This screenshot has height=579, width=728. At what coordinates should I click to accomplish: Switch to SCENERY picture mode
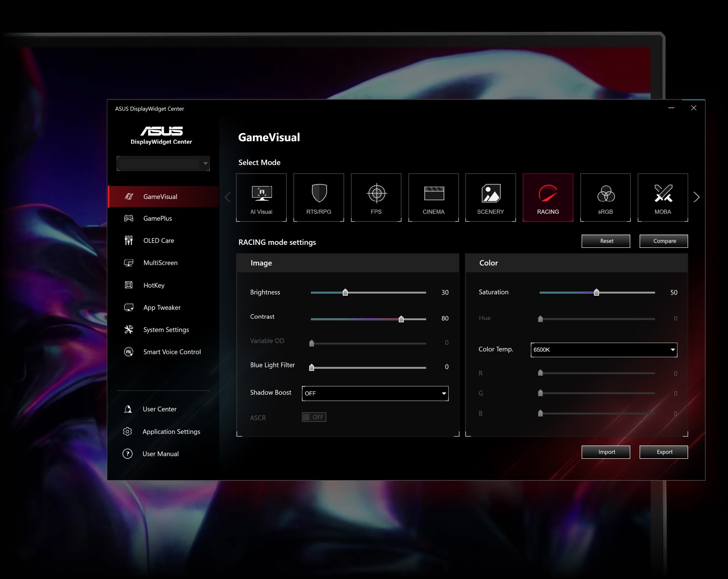(491, 197)
